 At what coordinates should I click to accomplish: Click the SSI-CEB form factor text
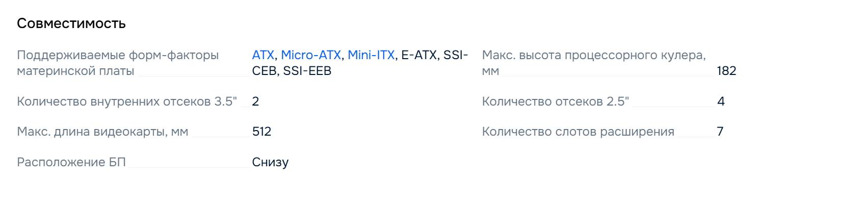point(455,56)
